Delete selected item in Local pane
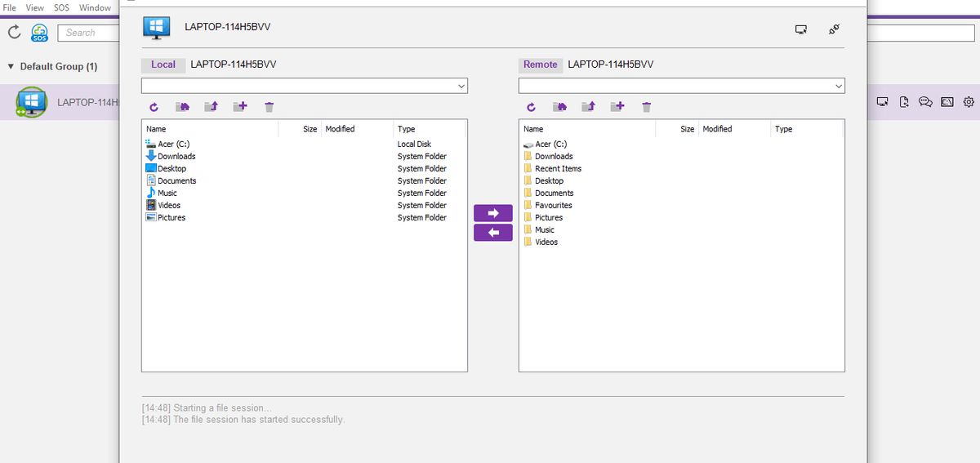The image size is (980, 463). [269, 107]
